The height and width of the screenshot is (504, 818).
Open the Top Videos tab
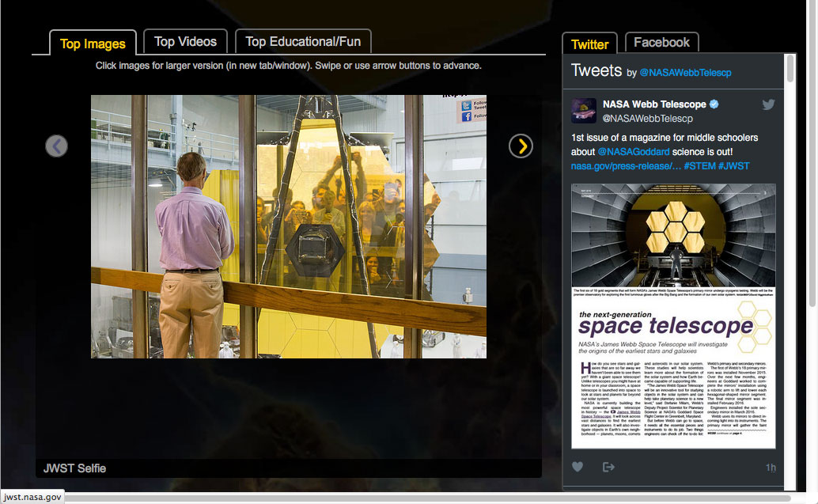[x=185, y=42]
